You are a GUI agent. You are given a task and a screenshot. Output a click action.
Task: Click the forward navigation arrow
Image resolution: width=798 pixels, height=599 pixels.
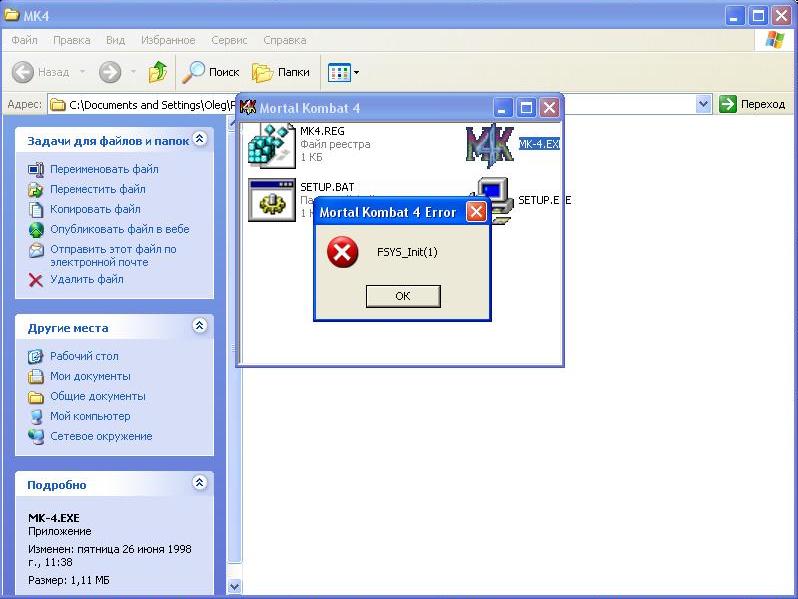pyautogui.click(x=110, y=72)
